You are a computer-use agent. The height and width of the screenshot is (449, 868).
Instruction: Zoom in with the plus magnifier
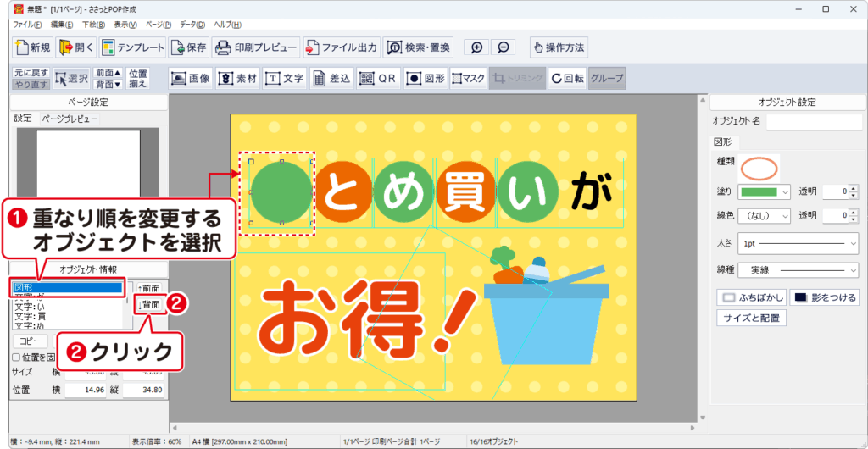click(477, 47)
